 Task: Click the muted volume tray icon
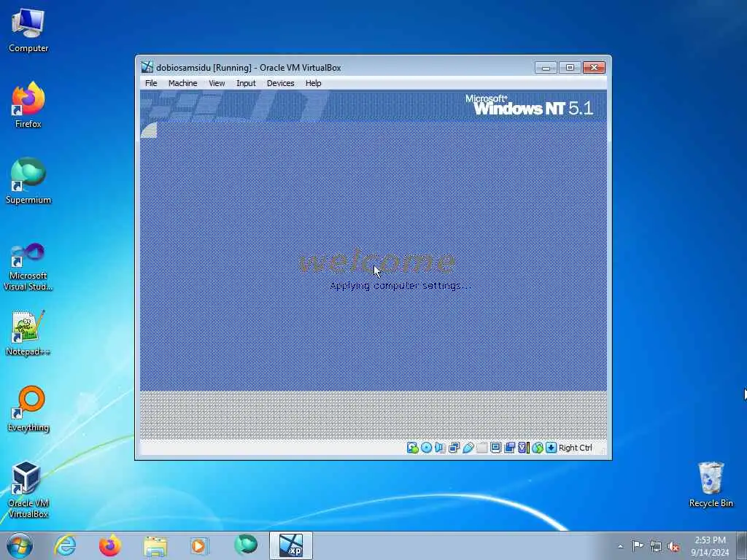point(673,547)
